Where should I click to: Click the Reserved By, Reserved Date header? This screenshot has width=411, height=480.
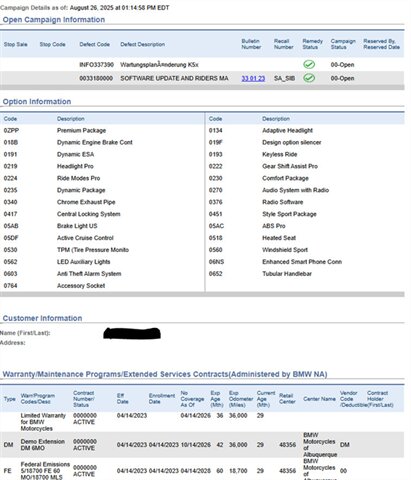(x=381, y=44)
